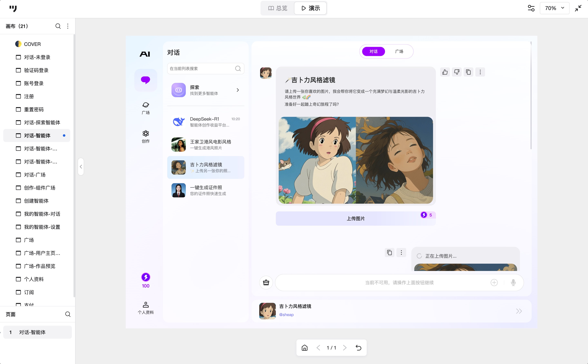Select page 1 对话-智能体 in pages list
Screen dimensions: 588x364
pos(37,332)
